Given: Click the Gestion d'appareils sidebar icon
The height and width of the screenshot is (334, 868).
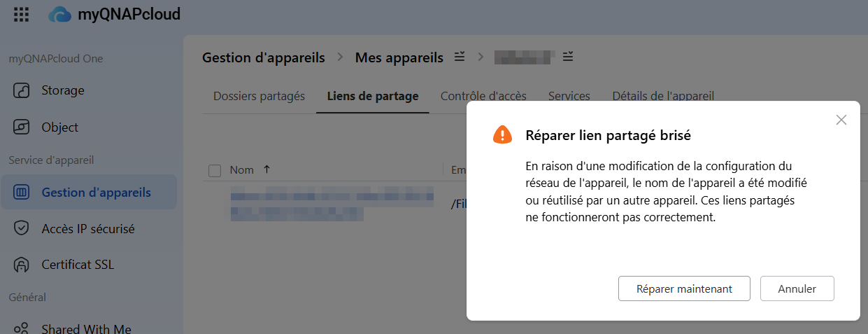Looking at the screenshot, I should [22, 193].
